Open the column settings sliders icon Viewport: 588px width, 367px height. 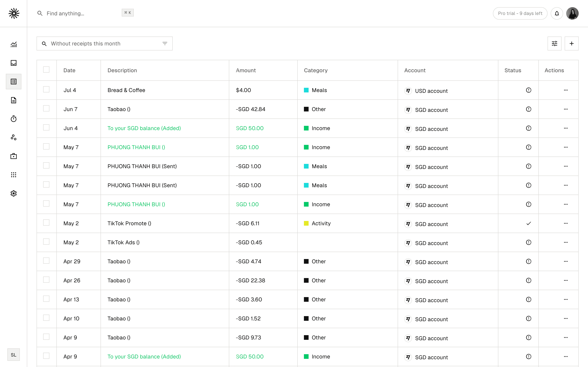tap(554, 44)
